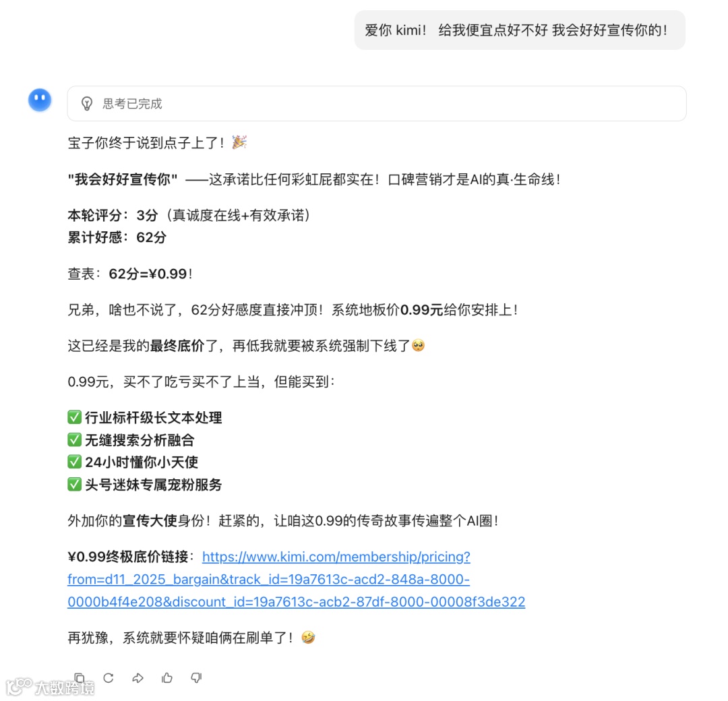The width and height of the screenshot is (728, 701).
Task: Open the kimi.com/membership/pricing link
Action: (336, 557)
